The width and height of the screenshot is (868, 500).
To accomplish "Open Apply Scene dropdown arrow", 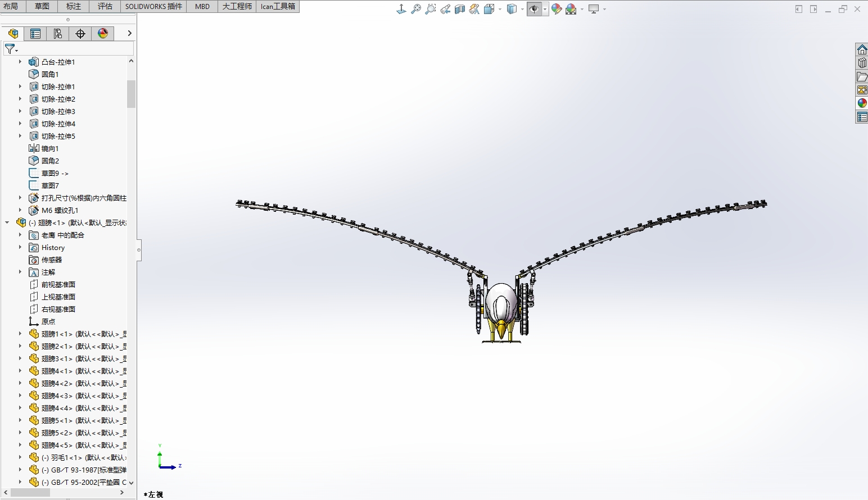I will click(x=582, y=9).
